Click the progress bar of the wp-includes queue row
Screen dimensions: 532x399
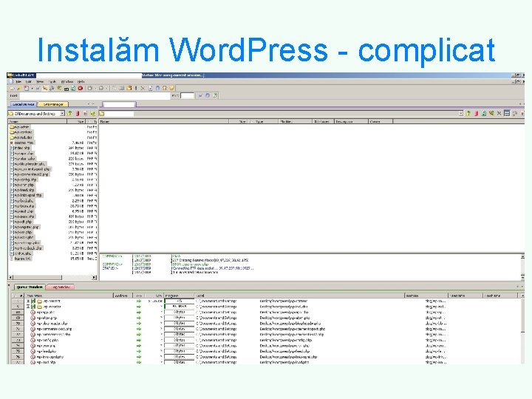179,307
